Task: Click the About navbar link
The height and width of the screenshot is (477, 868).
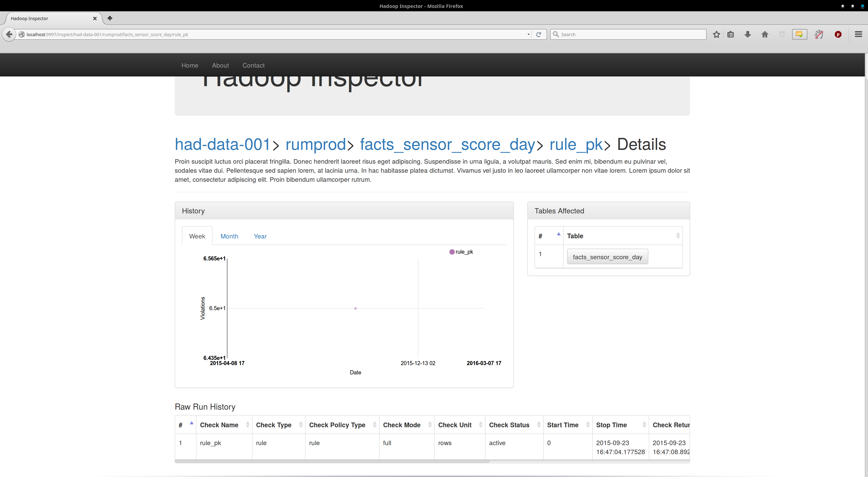Action: [220, 65]
